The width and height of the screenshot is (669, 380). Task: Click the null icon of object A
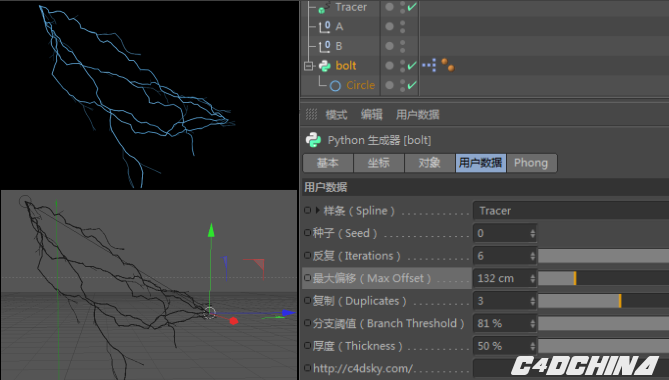tap(325, 26)
